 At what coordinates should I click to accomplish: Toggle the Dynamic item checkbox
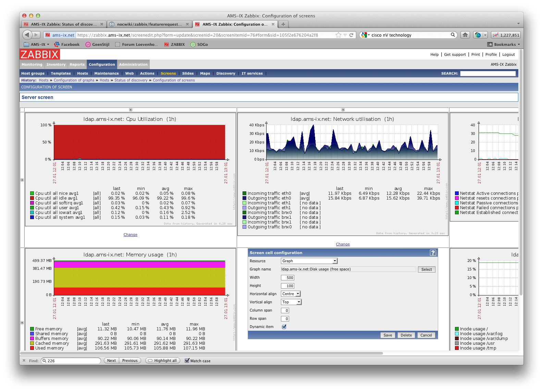pyautogui.click(x=284, y=327)
